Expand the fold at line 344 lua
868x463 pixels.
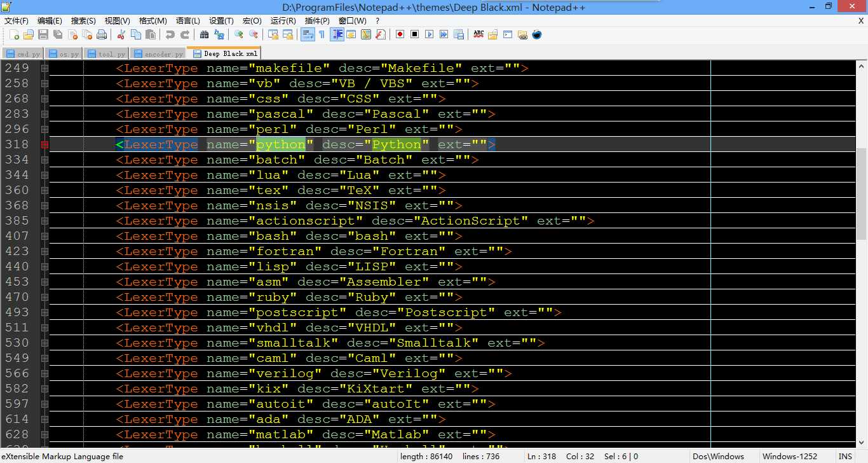44,175
